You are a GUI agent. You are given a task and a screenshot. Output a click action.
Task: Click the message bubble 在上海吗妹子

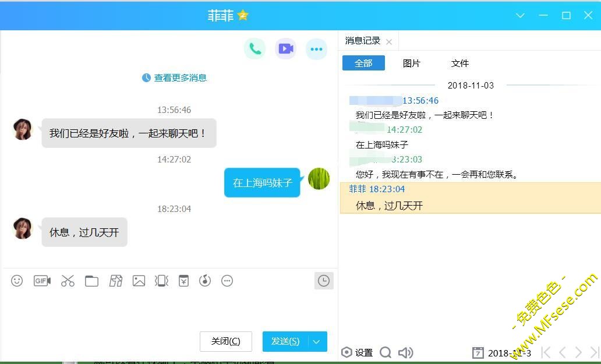coord(263,183)
